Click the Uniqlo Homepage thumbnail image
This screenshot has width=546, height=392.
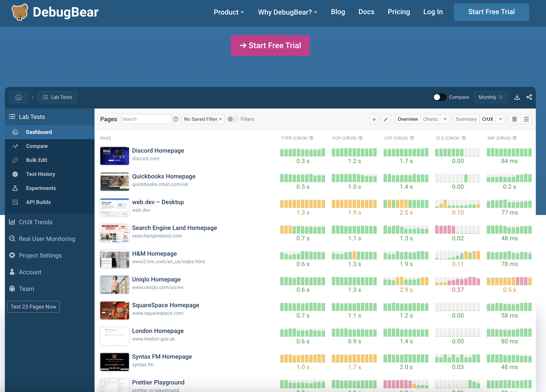pyautogui.click(x=115, y=285)
